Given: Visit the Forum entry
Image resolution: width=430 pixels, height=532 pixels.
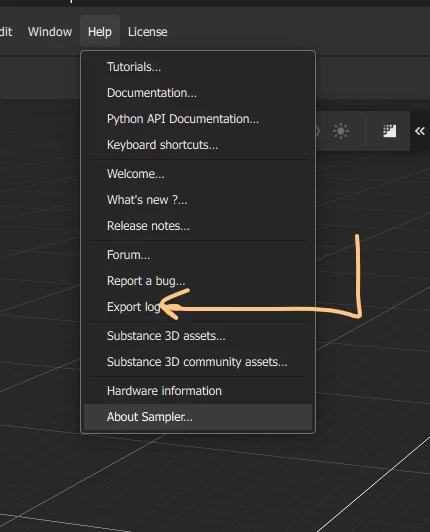Looking at the screenshot, I should pyautogui.click(x=198, y=255).
